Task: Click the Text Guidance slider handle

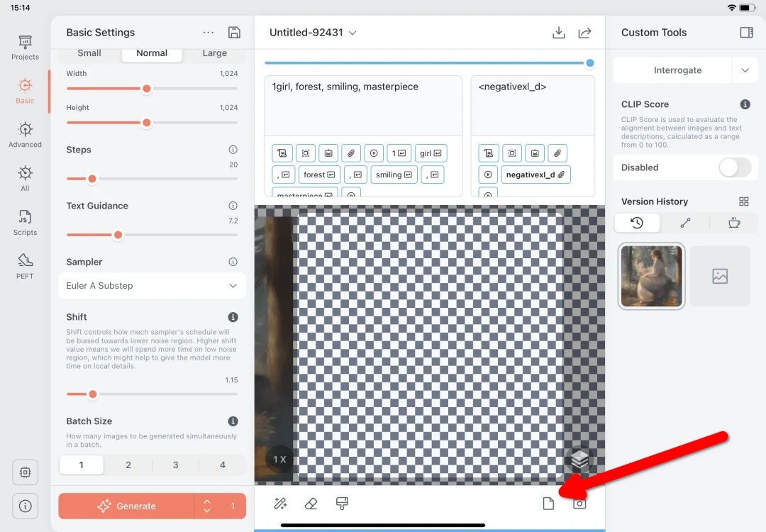Action: (x=118, y=235)
